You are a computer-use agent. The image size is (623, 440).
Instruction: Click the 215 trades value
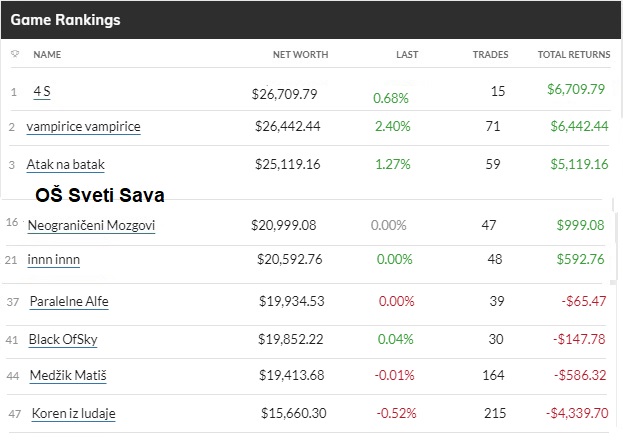[x=494, y=413]
